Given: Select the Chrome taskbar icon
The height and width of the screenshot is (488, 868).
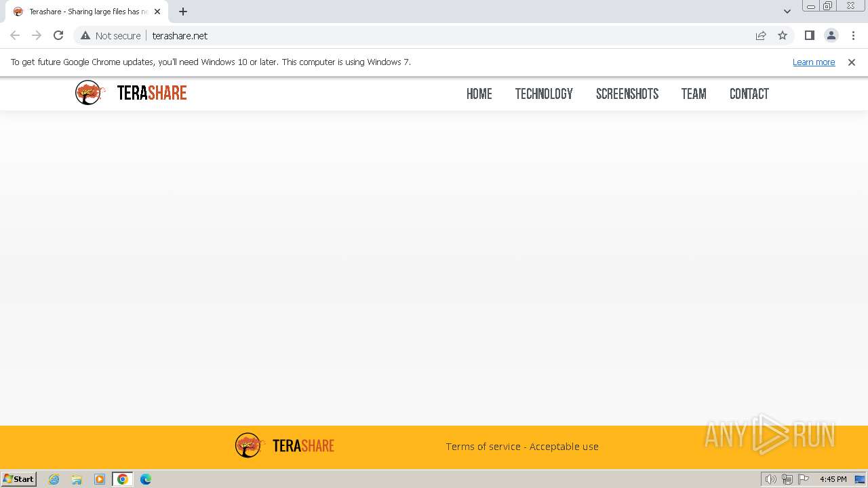Looking at the screenshot, I should tap(123, 479).
